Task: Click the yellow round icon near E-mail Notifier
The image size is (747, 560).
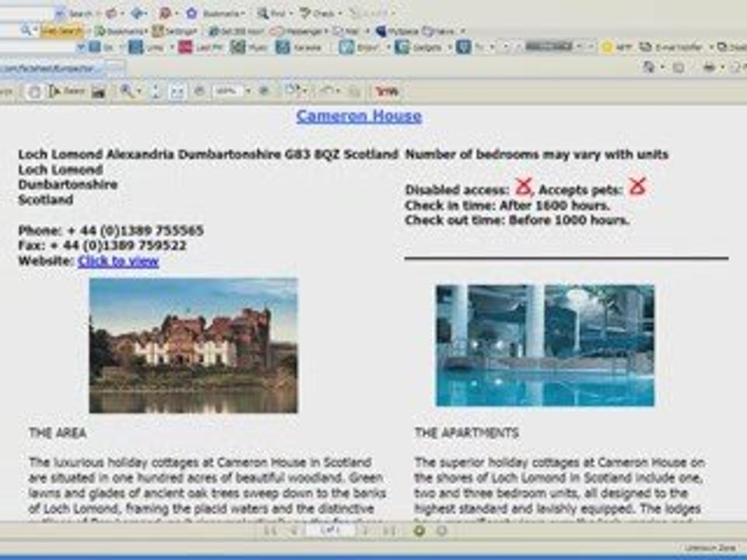Action: click(x=607, y=47)
